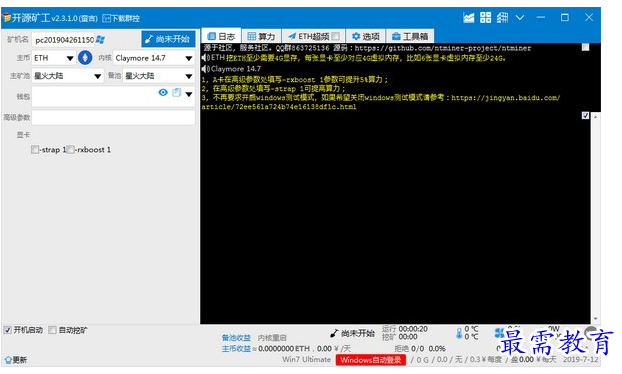Click the 2019-7-12 date in status bar
This screenshot has width=622, height=374.
coord(580,359)
